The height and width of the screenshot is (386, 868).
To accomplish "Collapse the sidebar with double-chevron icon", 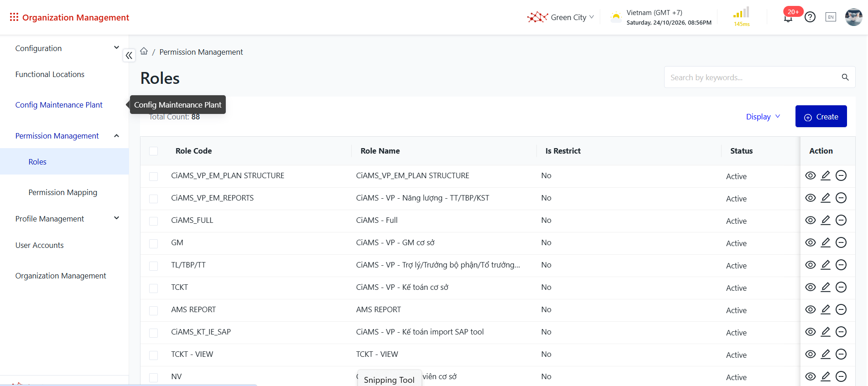I will pyautogui.click(x=129, y=56).
